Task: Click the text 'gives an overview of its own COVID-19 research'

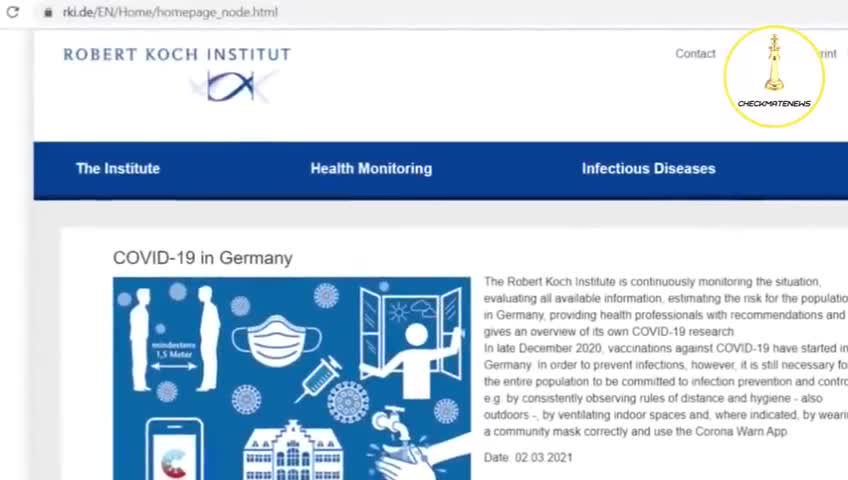Action: coord(609,331)
